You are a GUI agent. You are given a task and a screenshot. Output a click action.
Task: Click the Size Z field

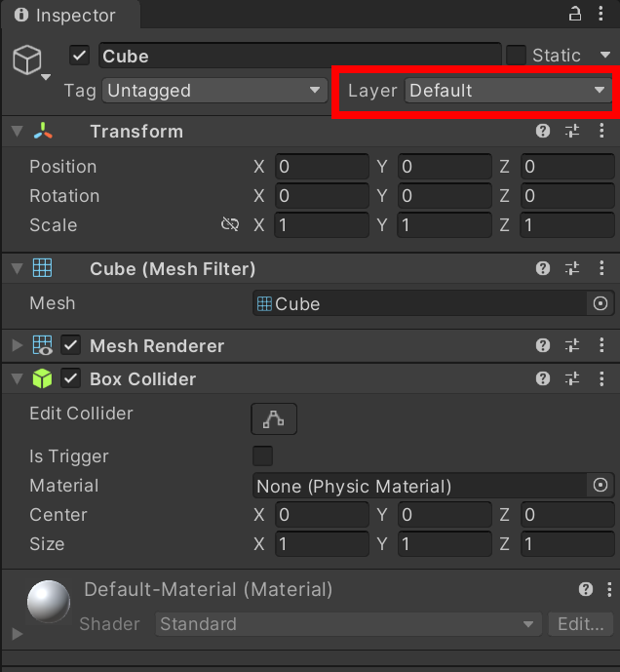[x=567, y=543]
